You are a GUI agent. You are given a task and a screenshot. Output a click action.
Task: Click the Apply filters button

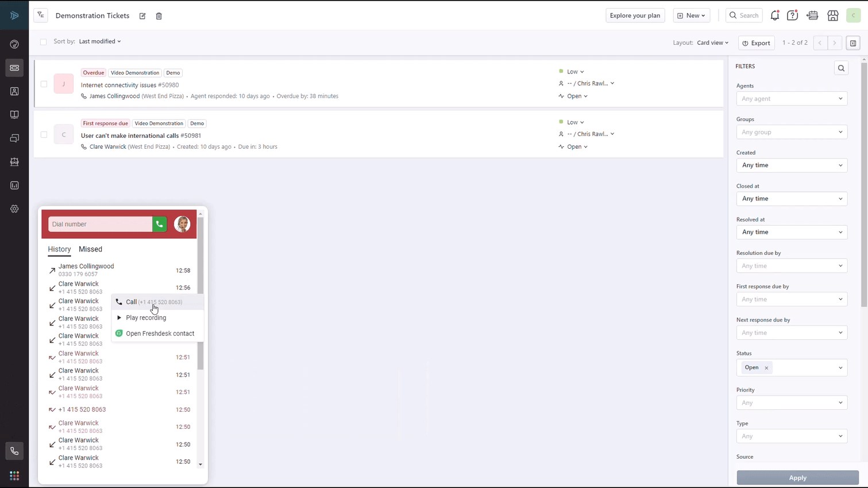pyautogui.click(x=797, y=478)
